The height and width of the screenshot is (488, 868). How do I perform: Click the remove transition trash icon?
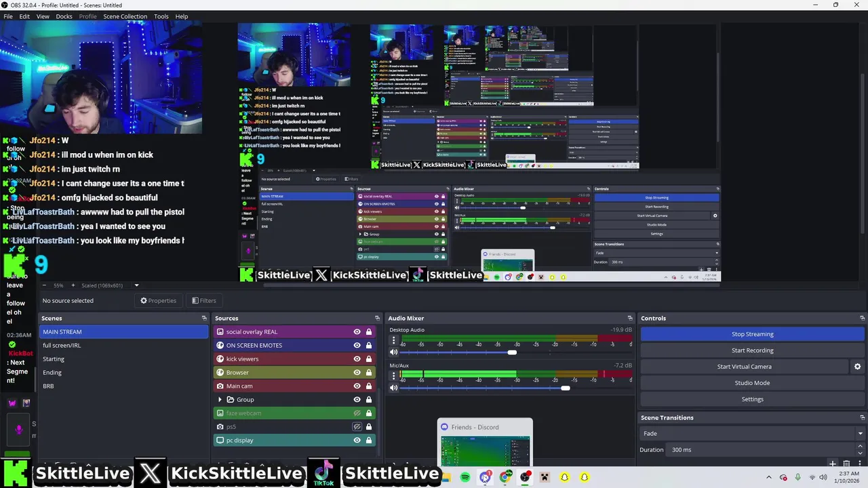[846, 464]
